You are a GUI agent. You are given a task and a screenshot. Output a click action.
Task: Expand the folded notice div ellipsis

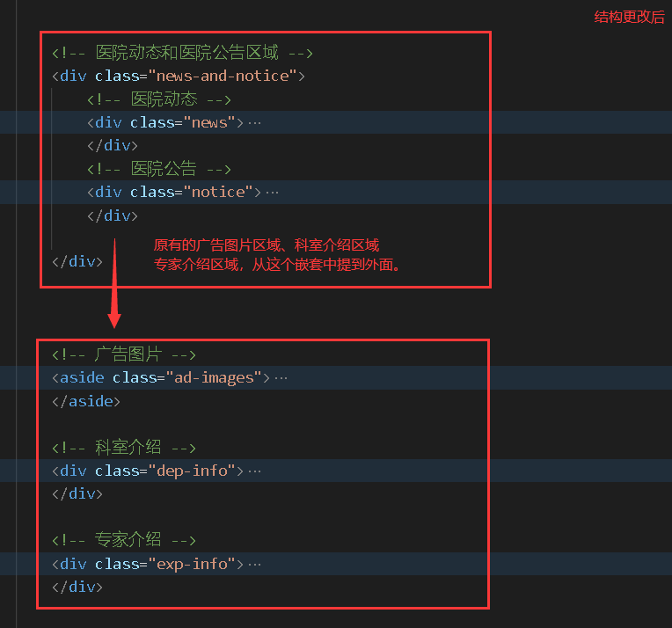(272, 192)
